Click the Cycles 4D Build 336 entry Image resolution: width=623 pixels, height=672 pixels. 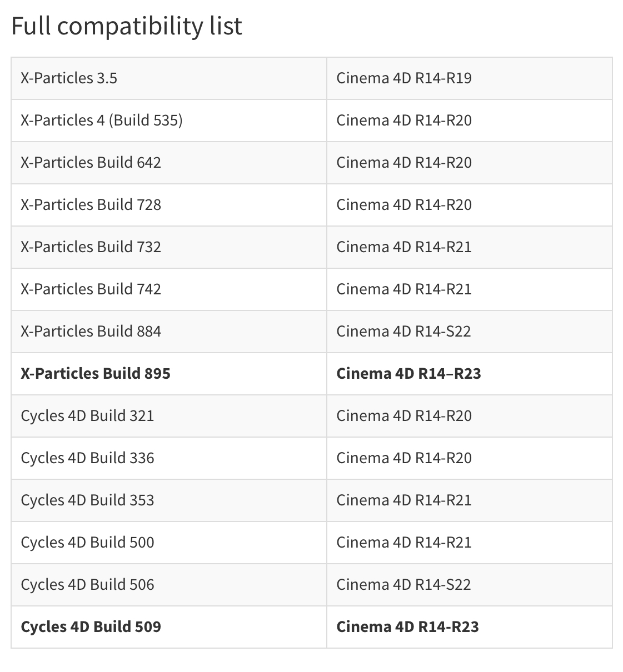[87, 458]
